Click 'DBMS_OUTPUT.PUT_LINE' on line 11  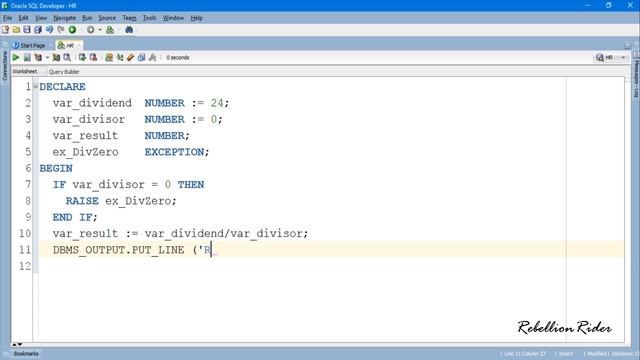[x=118, y=250]
